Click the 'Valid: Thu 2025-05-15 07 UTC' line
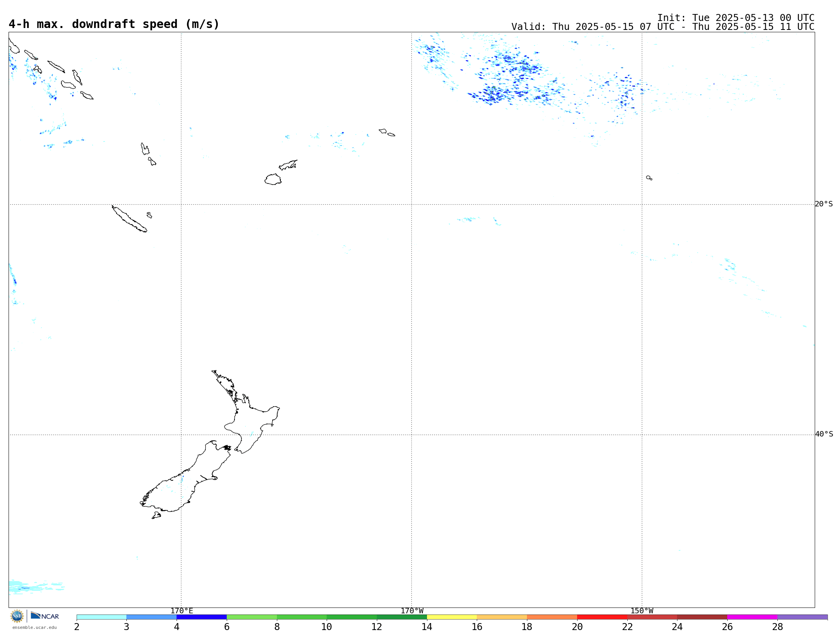Screen dimensions: 840x632 coord(663,27)
